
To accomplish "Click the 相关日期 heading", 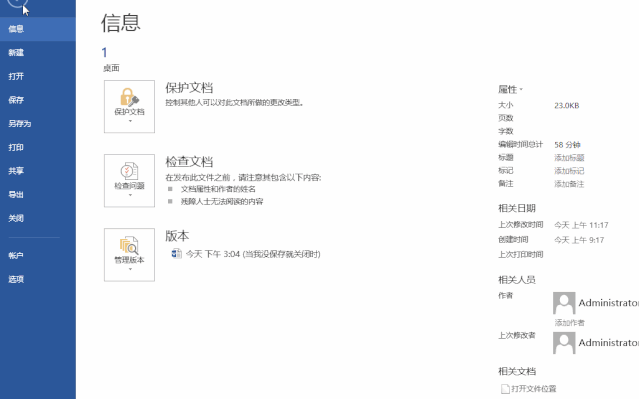I will 517,208.
